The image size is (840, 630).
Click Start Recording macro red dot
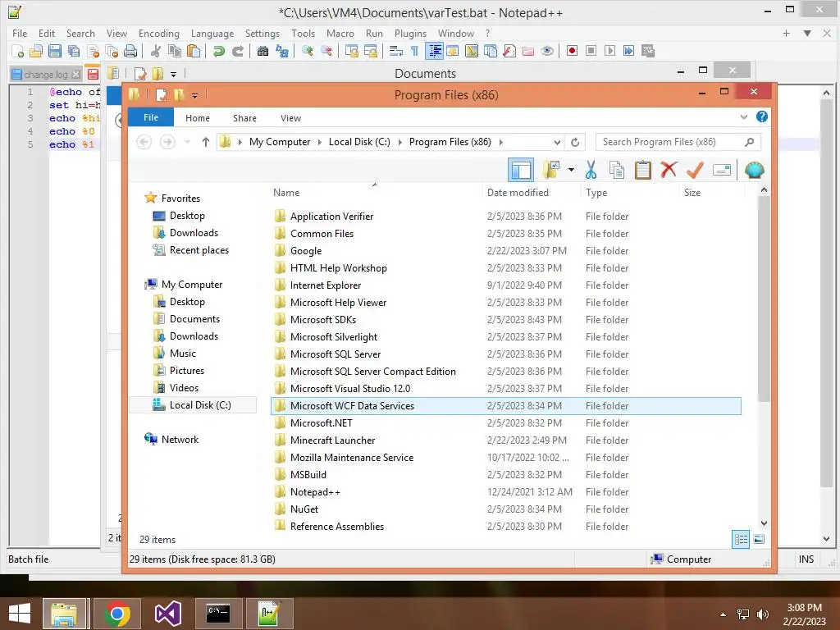point(572,51)
